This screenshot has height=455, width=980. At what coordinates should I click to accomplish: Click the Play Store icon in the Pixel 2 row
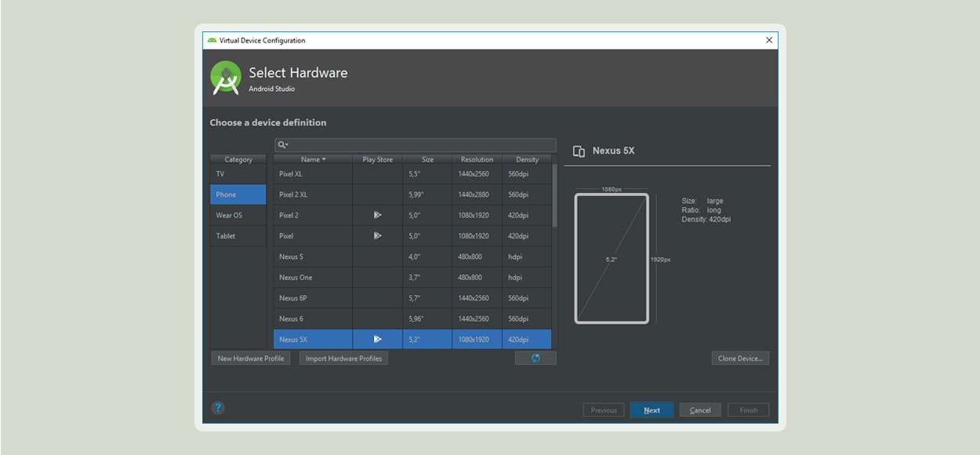point(377,215)
